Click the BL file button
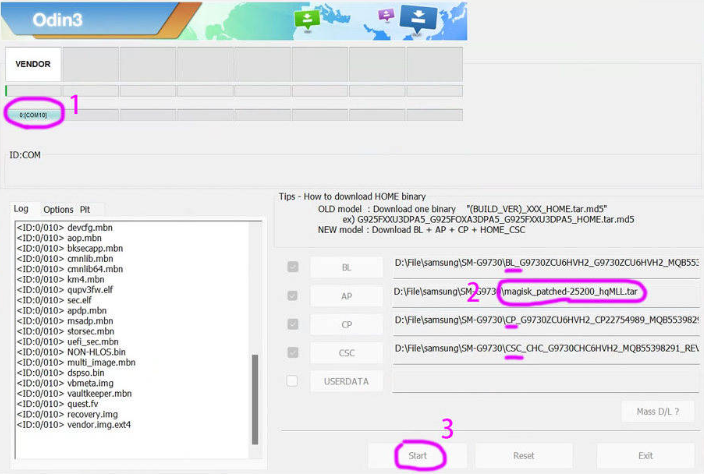Viewport: 704px width, 474px height. [347, 268]
